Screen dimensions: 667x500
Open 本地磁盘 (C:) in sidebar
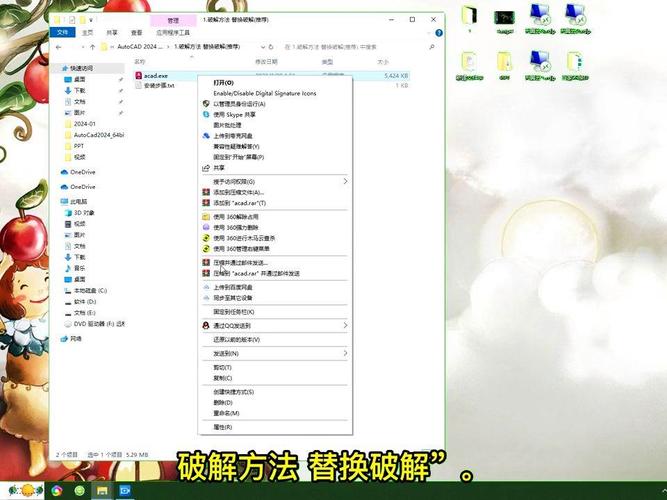coord(90,291)
